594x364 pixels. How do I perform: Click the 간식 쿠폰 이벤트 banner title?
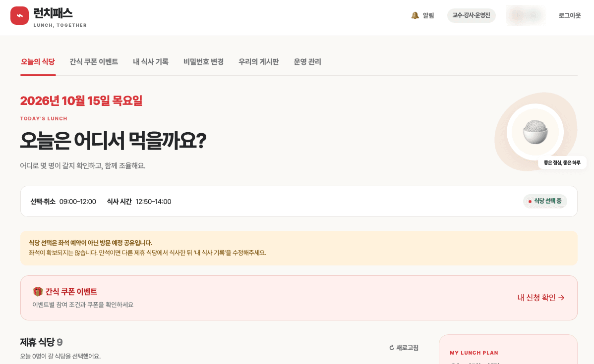tap(71, 292)
